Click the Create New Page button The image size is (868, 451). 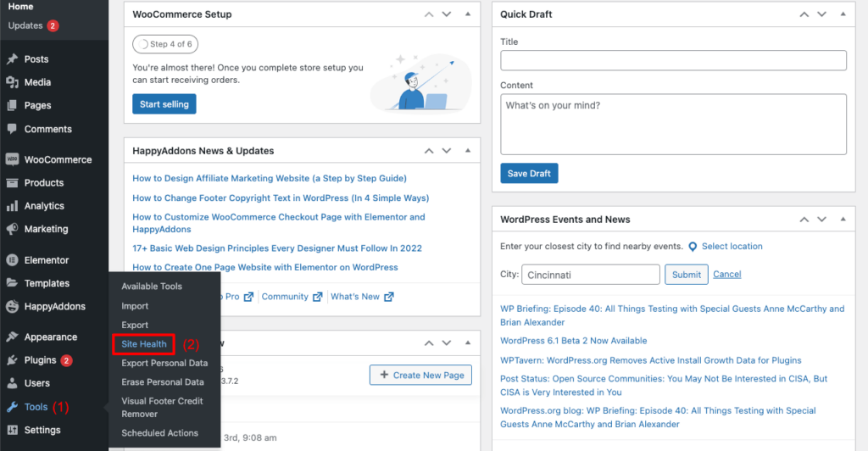tap(420, 375)
